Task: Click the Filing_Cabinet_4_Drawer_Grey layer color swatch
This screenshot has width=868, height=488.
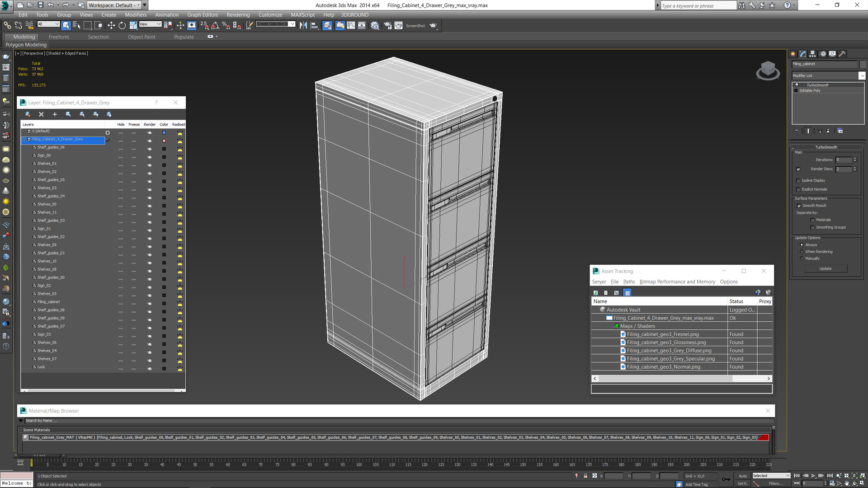Action: click(x=164, y=141)
